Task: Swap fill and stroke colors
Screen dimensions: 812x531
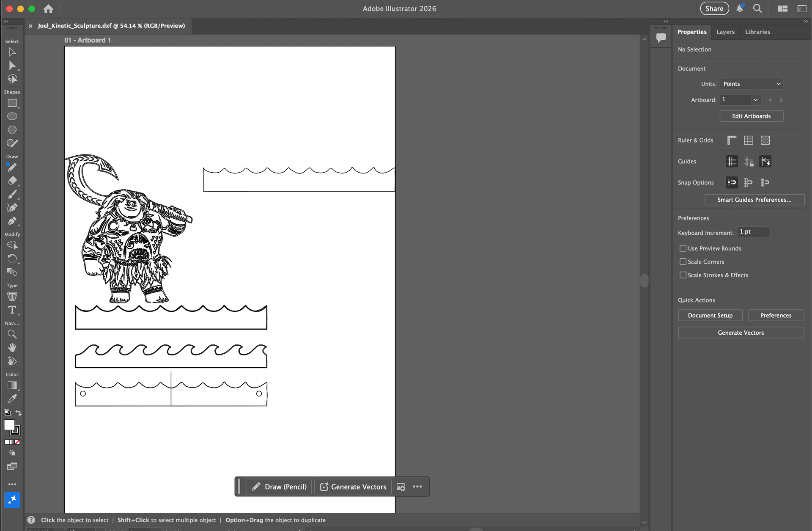Action: coord(18,413)
